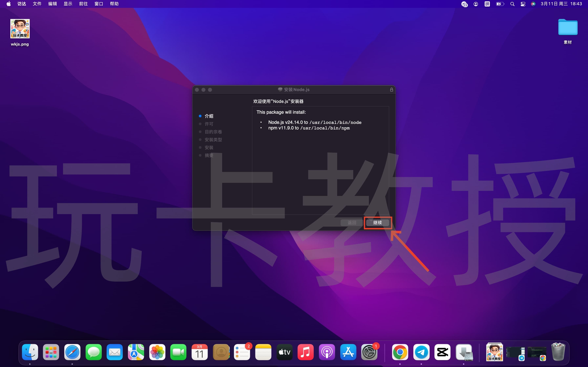588x367 pixels.
Task: Open Launchpad from the Dock
Action: 51,352
